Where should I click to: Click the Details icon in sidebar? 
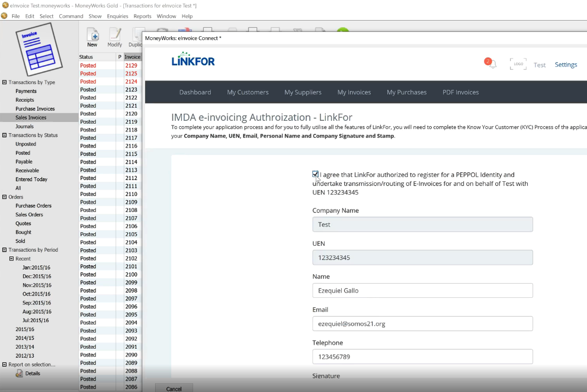click(x=19, y=373)
